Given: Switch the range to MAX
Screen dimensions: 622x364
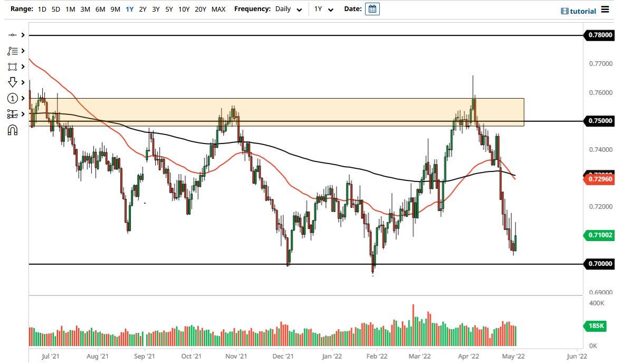Looking at the screenshot, I should click(218, 9).
